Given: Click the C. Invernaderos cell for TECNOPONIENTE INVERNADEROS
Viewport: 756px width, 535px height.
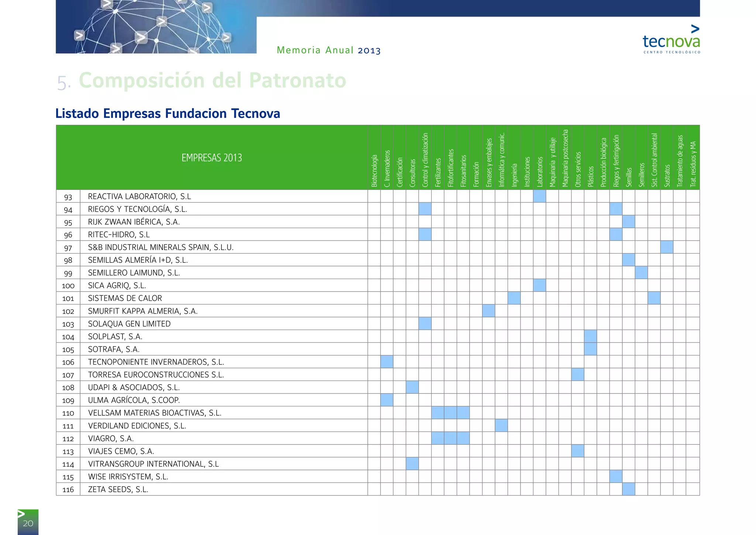Looking at the screenshot, I should [386, 362].
